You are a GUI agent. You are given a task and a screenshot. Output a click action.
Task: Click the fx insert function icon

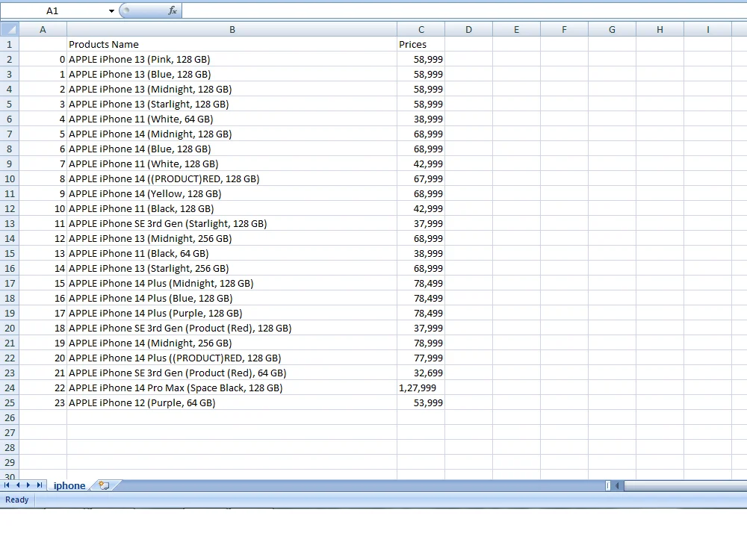tap(173, 10)
